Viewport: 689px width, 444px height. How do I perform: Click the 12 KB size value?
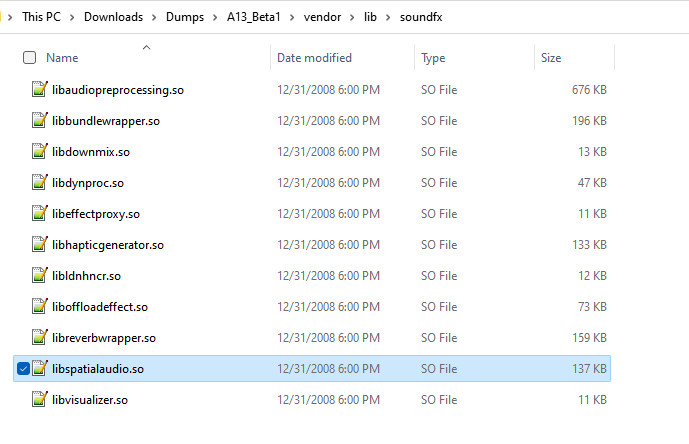592,276
